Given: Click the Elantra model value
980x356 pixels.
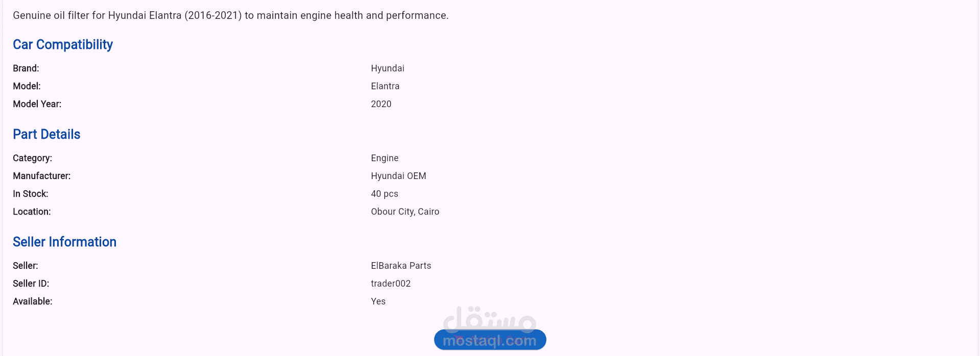Looking at the screenshot, I should point(385,86).
